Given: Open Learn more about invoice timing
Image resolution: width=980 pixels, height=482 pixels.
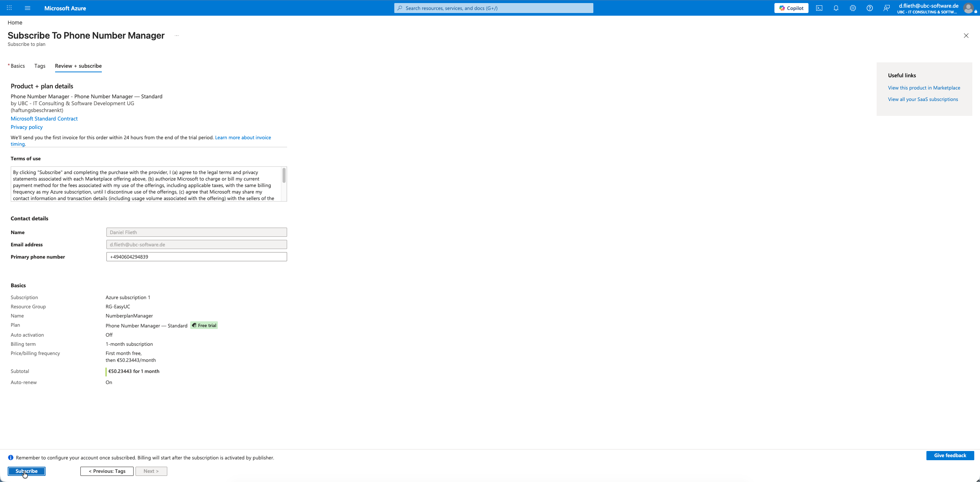Looking at the screenshot, I should click(x=243, y=137).
